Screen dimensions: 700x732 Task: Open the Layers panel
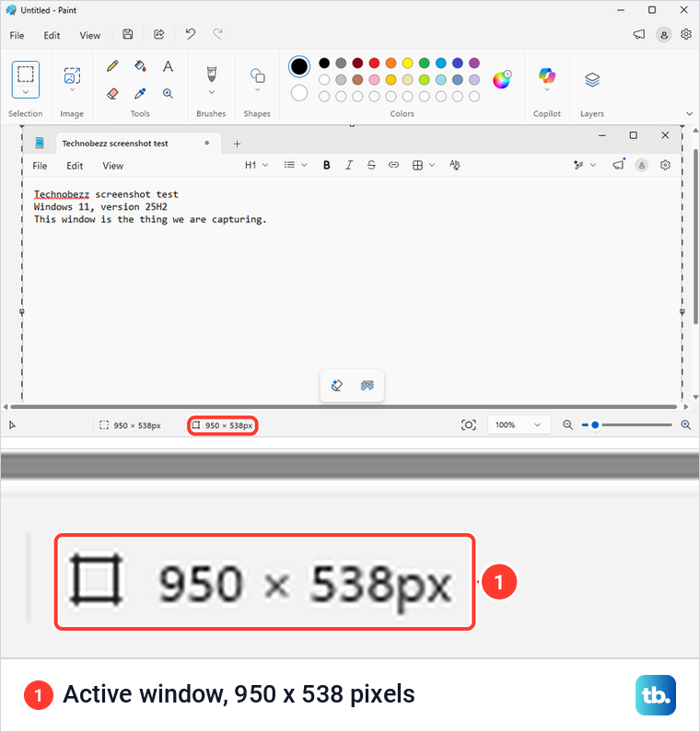(592, 80)
